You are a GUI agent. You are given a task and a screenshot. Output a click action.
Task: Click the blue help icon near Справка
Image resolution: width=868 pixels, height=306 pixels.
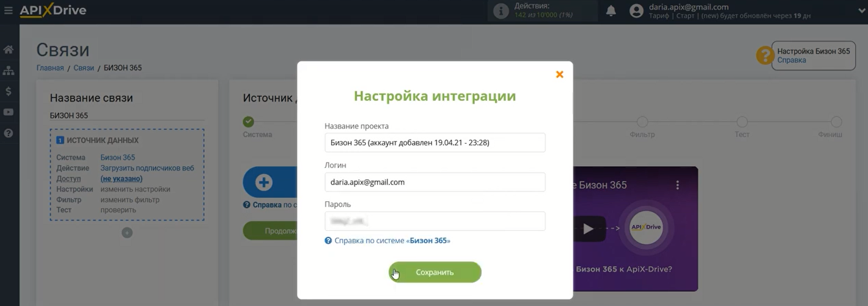point(247,205)
